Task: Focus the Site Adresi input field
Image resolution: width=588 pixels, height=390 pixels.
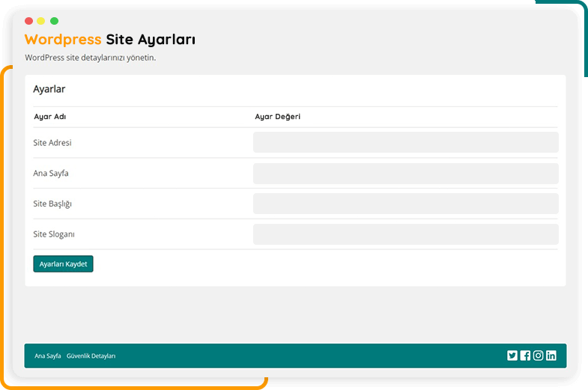Action: 405,142
